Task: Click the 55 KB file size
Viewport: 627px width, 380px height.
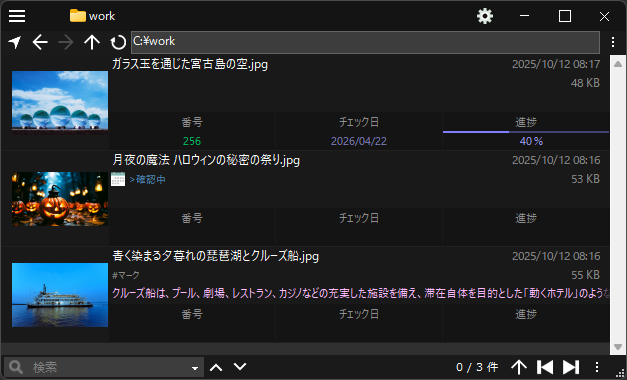Action: [585, 275]
